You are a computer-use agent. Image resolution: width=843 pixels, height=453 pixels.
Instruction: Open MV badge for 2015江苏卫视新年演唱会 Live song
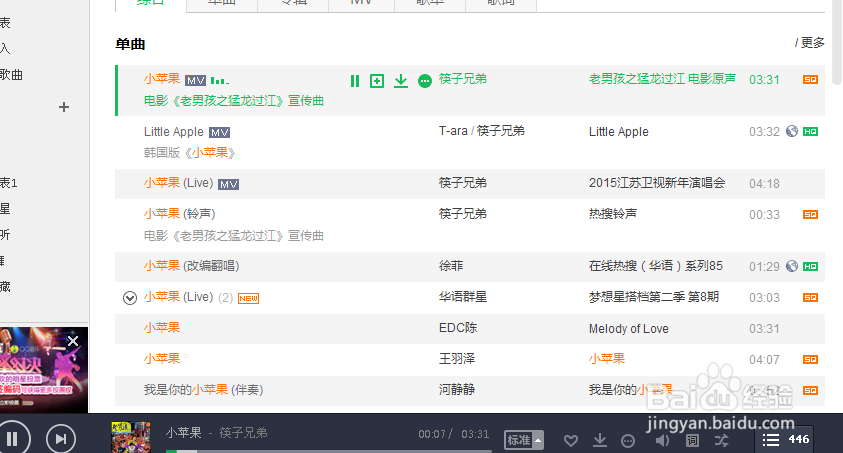pos(228,184)
